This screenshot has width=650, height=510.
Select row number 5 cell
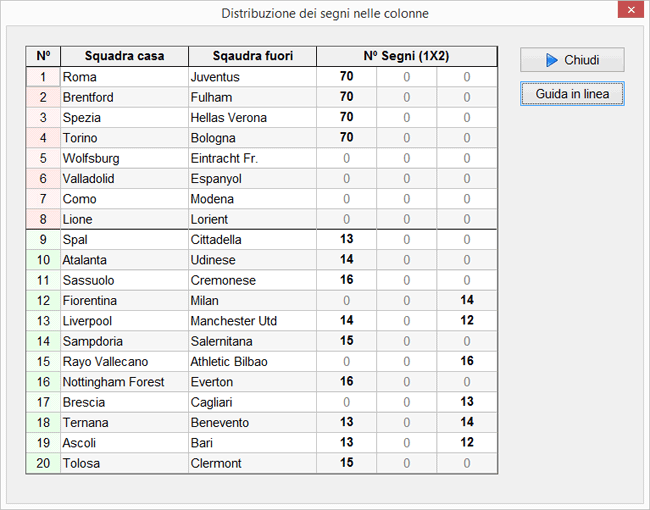[x=43, y=158]
